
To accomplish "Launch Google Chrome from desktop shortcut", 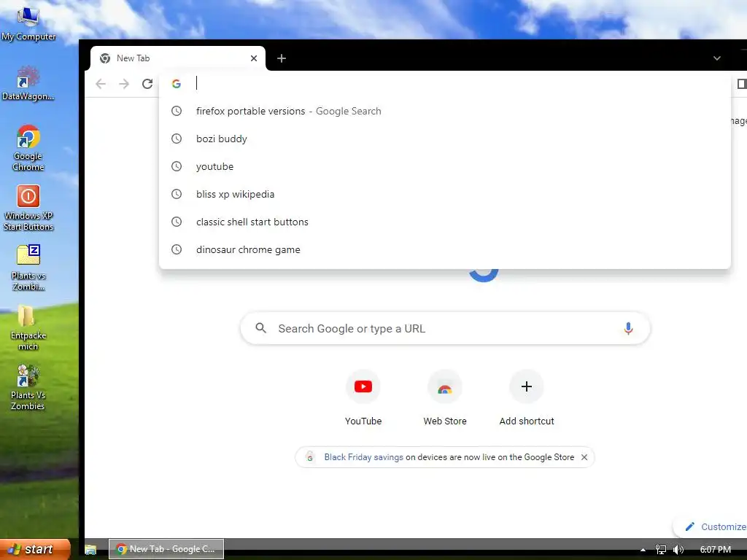I will point(28,147).
